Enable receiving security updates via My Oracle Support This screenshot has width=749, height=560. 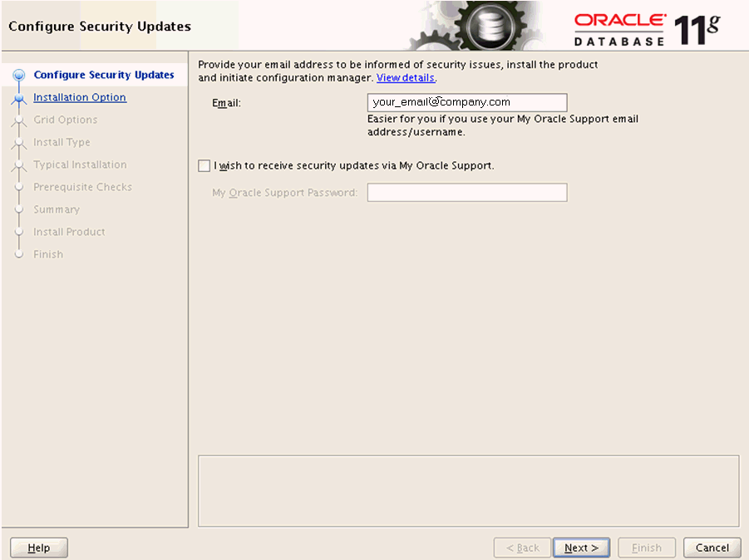[x=204, y=165]
